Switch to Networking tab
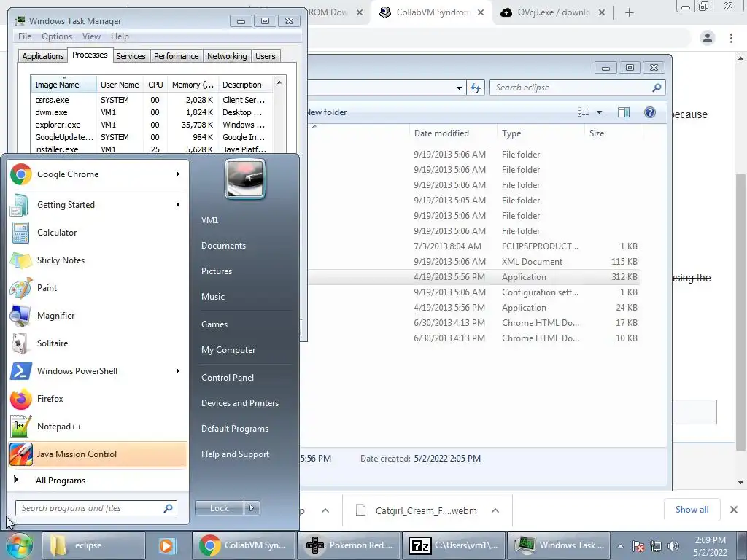Image resolution: width=747 pixels, height=560 pixels. pyautogui.click(x=227, y=56)
